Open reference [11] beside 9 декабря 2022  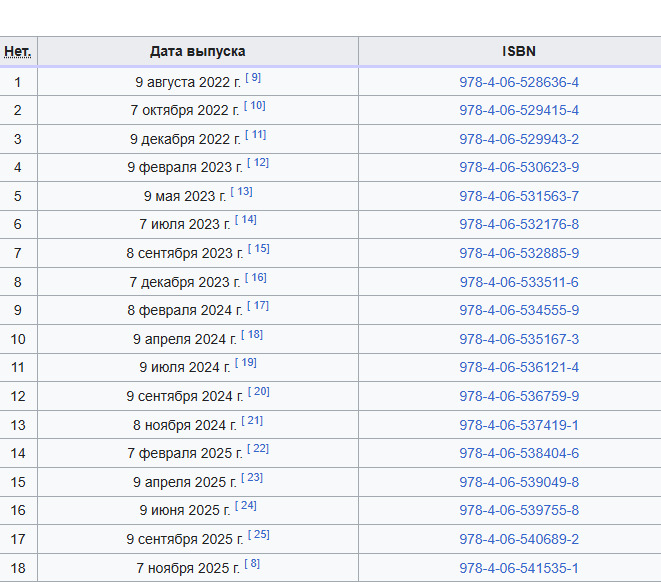point(256,135)
